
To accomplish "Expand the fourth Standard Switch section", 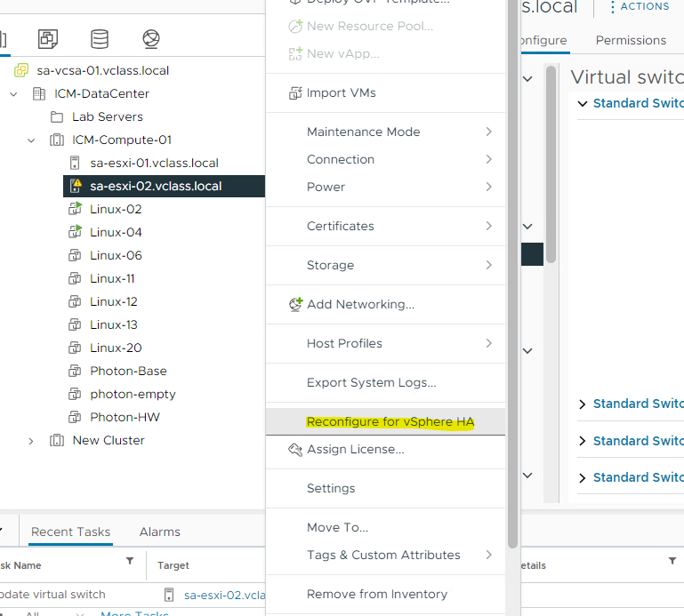I will tap(582, 478).
